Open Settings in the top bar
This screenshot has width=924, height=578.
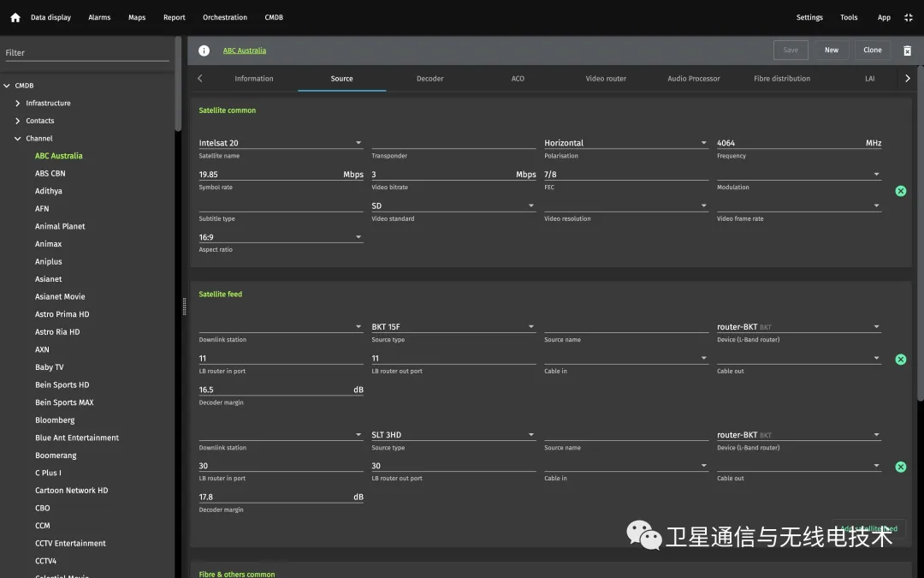click(x=809, y=18)
